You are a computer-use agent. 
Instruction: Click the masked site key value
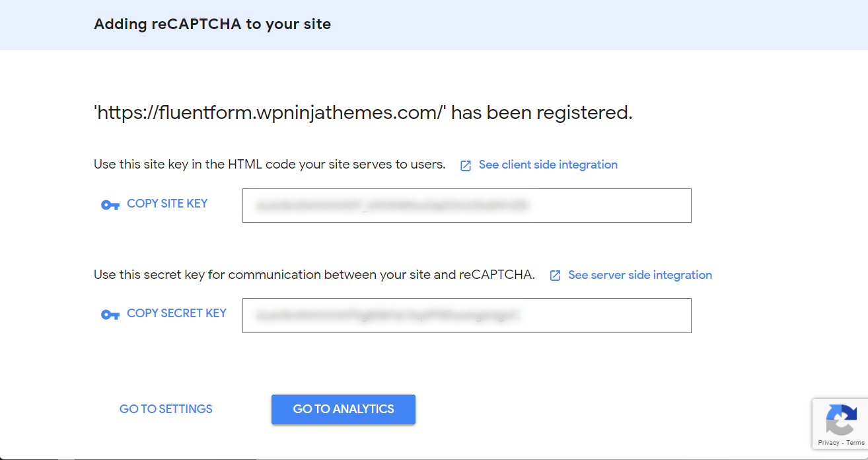pyautogui.click(x=390, y=206)
